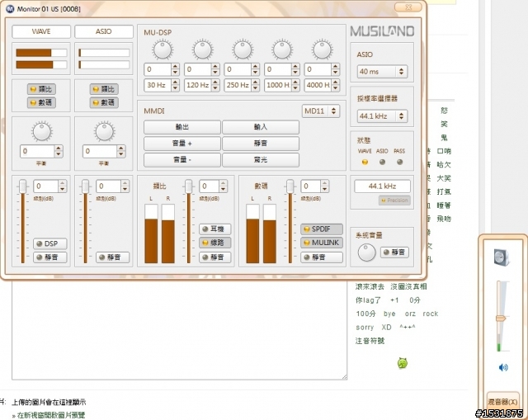
Task: Open 在新視窗開啟圖片預覽 link
Action: pos(51,415)
